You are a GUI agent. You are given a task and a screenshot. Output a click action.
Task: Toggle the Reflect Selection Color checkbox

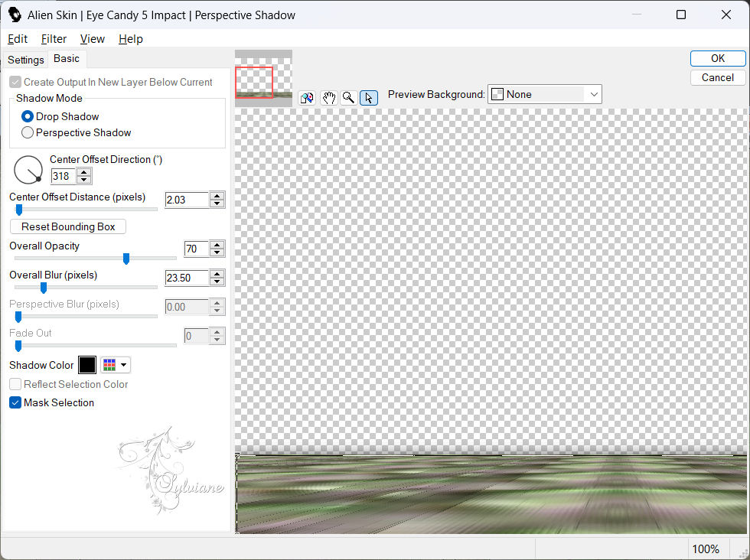(x=15, y=384)
